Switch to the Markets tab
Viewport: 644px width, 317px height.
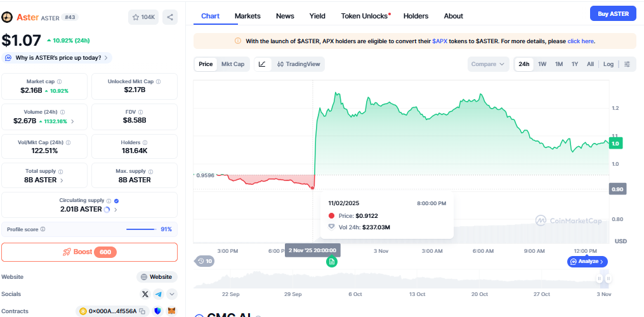click(247, 16)
